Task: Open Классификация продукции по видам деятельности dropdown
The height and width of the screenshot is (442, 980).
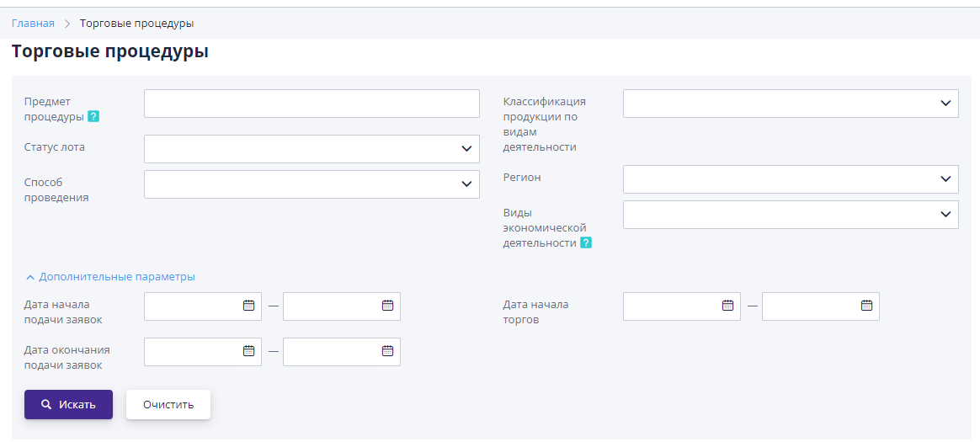Action: tap(791, 104)
